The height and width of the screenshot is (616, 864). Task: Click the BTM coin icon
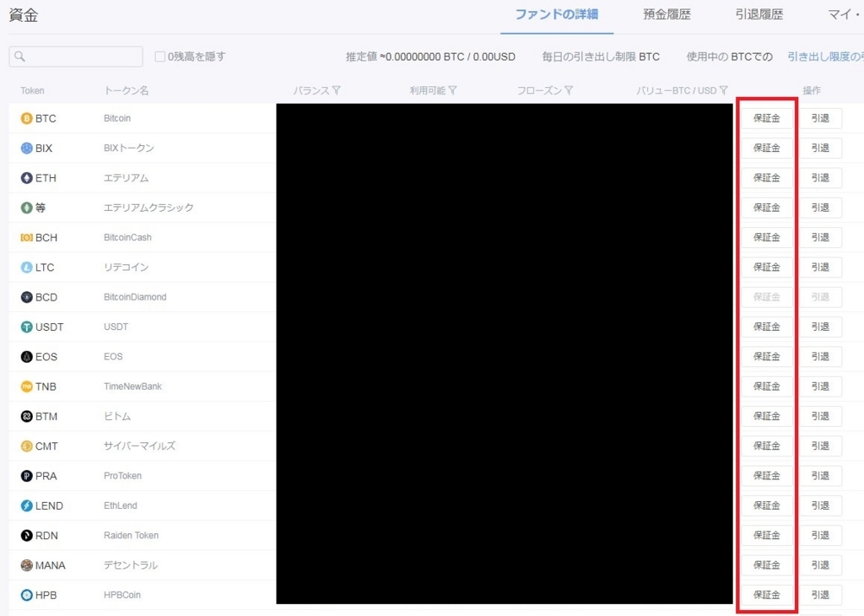click(x=26, y=416)
